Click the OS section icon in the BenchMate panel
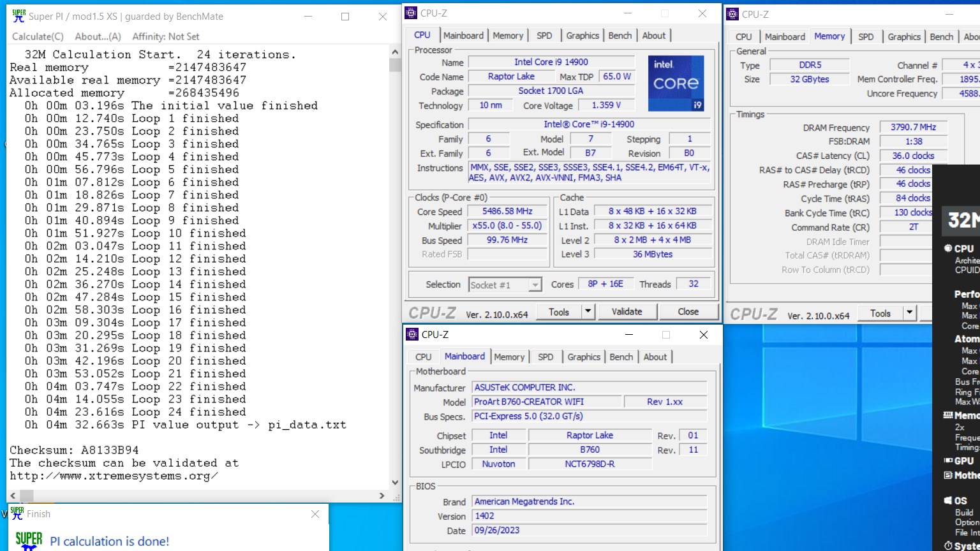980x551 pixels. click(x=948, y=501)
